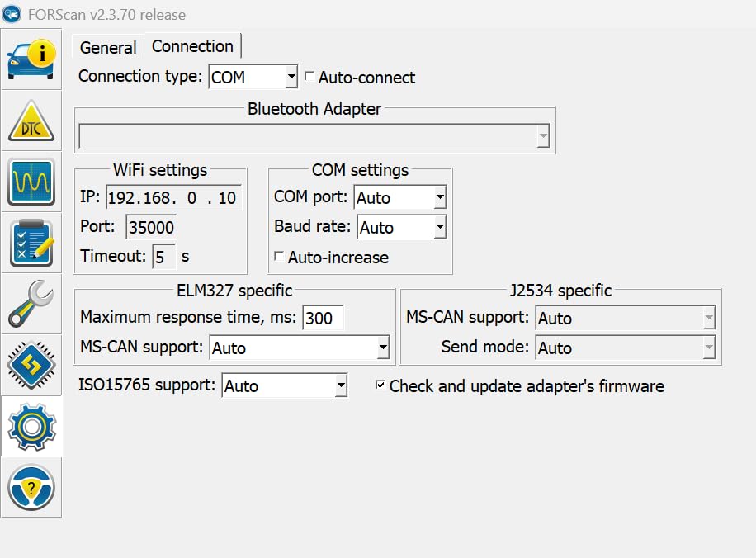Open the ISO15765 support dropdown

click(285, 385)
